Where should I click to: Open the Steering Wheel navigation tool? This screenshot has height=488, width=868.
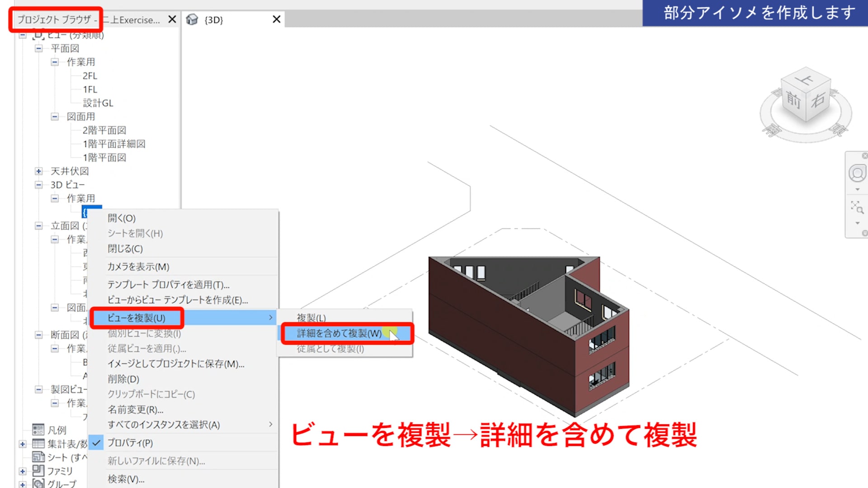click(857, 173)
